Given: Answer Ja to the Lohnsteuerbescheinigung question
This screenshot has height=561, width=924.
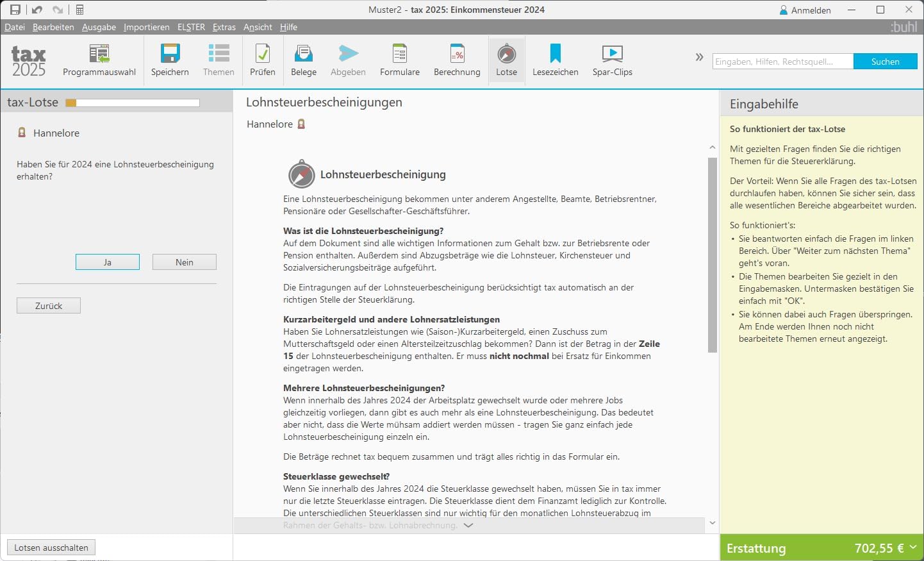Looking at the screenshot, I should click(108, 262).
